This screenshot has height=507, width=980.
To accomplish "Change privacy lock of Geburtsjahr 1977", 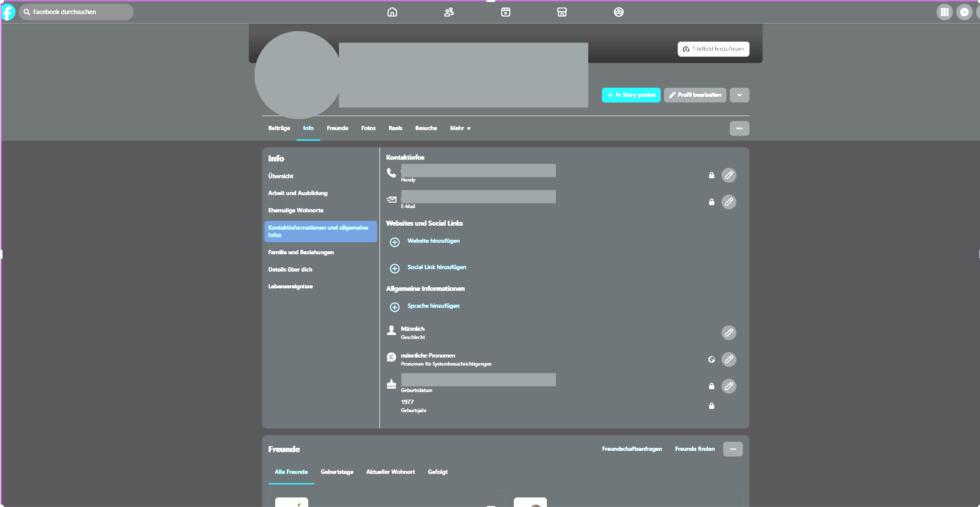I will coord(711,406).
